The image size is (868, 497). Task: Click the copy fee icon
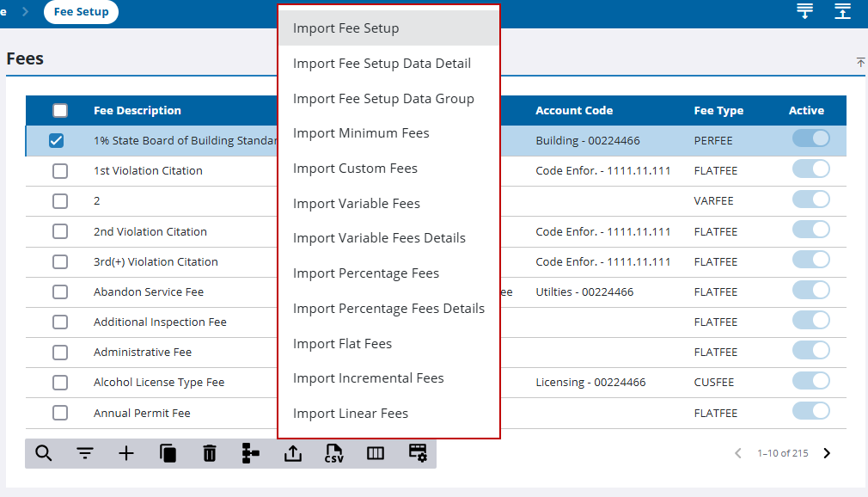point(168,453)
